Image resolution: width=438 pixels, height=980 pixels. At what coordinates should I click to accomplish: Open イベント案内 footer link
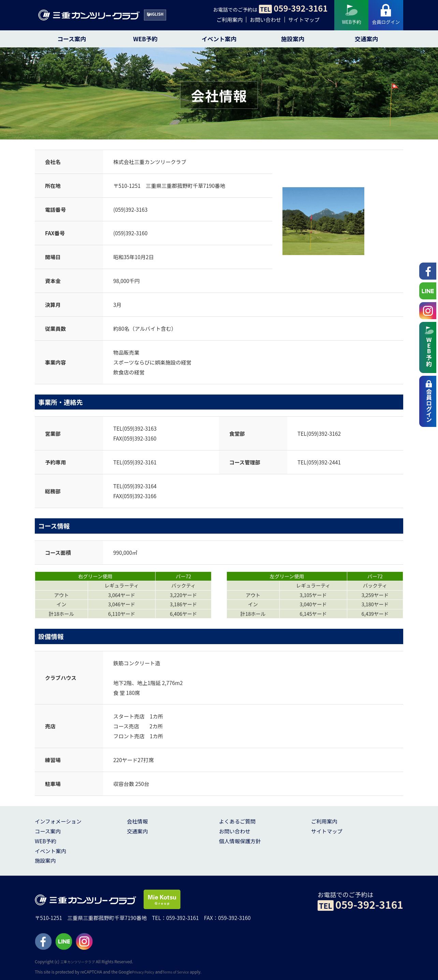(x=50, y=851)
